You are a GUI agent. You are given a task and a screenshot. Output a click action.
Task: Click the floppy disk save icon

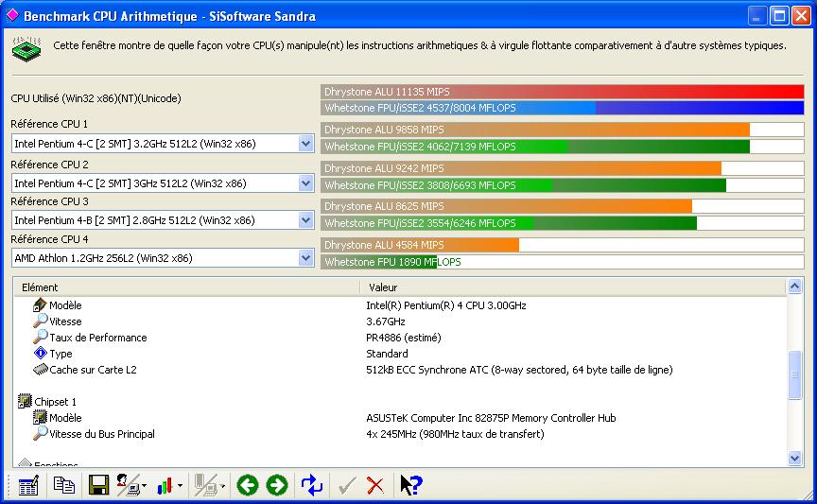(98, 485)
